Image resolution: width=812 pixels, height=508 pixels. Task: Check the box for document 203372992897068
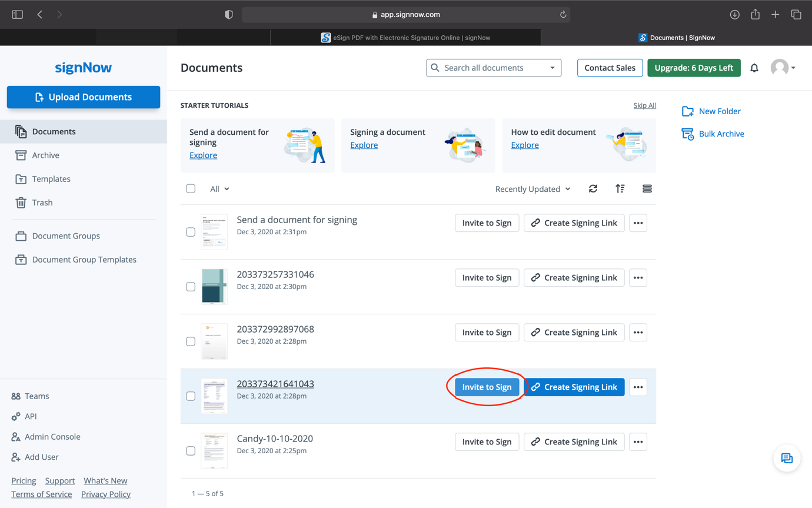pyautogui.click(x=191, y=341)
